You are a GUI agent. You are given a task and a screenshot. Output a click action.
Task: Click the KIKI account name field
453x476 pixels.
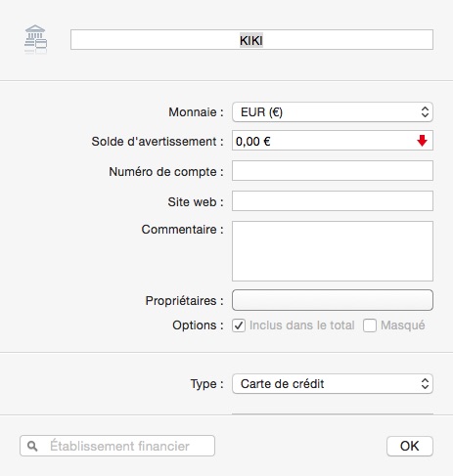point(251,40)
